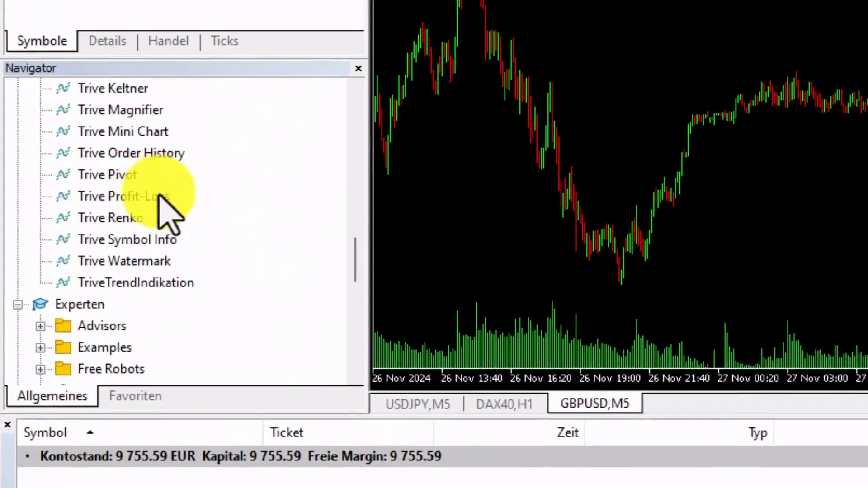Screen dimensions: 868x488
Task: Click the Free Robots folder icon
Action: click(63, 369)
